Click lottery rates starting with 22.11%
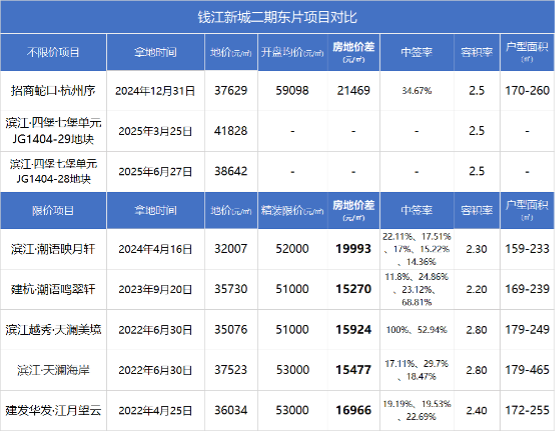Screen dimensions: 556x432 click(417, 249)
